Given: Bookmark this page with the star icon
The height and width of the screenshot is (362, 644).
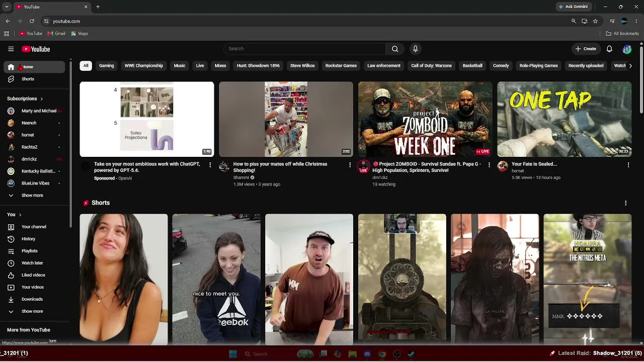Looking at the screenshot, I should [x=595, y=21].
